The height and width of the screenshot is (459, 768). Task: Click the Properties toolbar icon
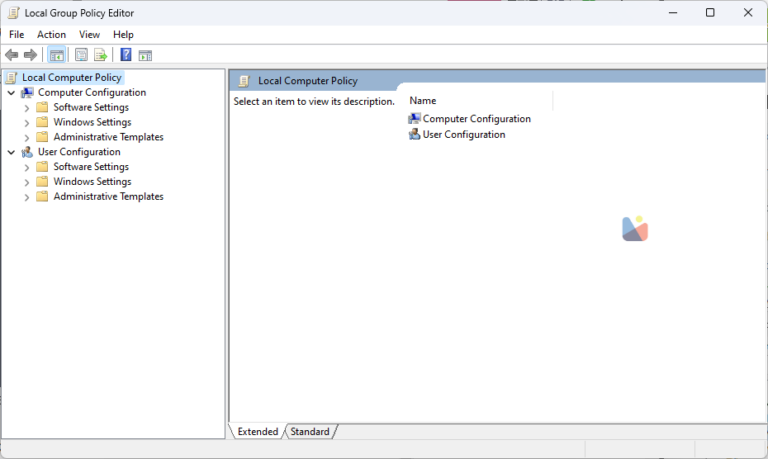(x=82, y=55)
